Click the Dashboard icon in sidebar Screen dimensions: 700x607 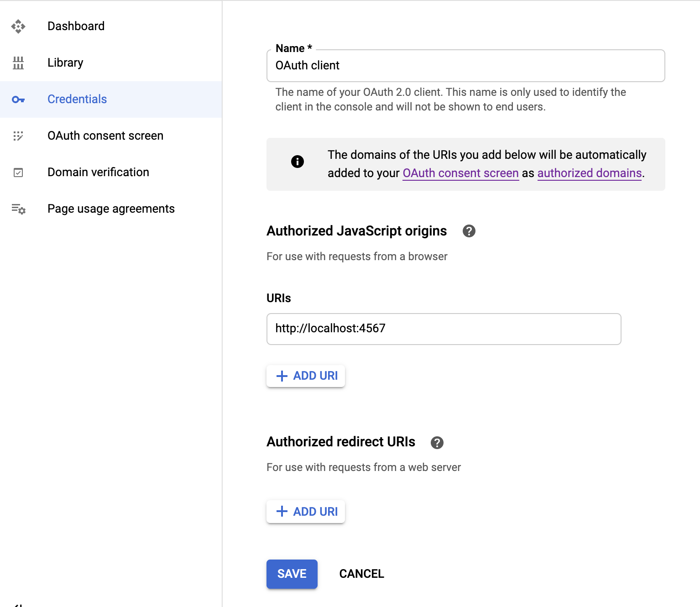tap(18, 26)
